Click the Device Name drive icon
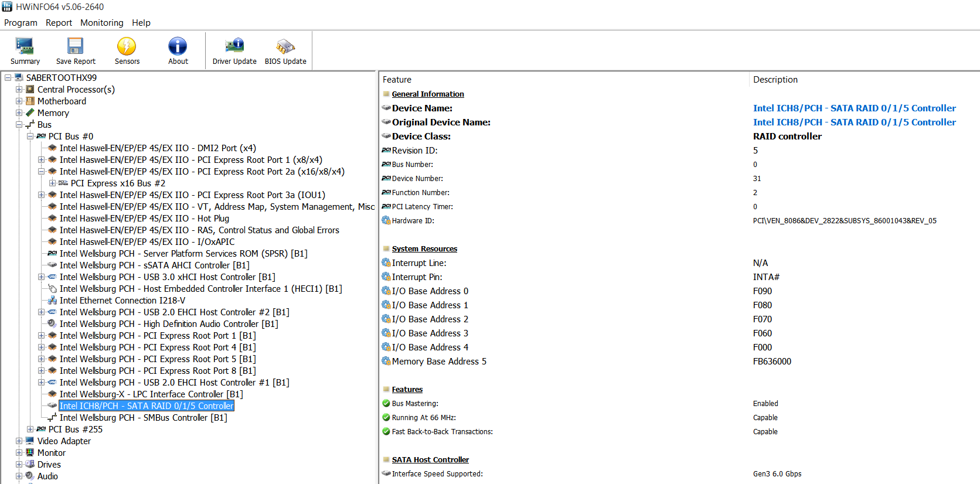Screen dimensions: 980x484 pos(386,108)
